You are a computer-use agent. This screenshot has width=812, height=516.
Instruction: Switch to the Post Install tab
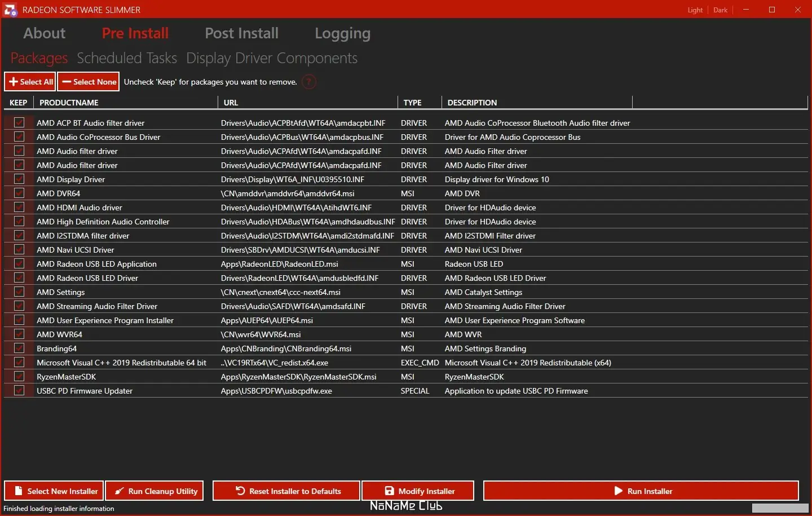pos(242,33)
